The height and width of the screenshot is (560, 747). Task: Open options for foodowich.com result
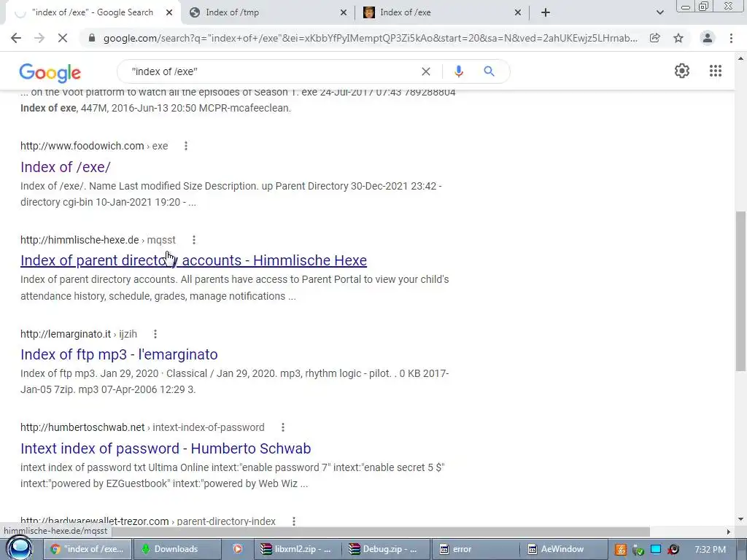point(186,146)
